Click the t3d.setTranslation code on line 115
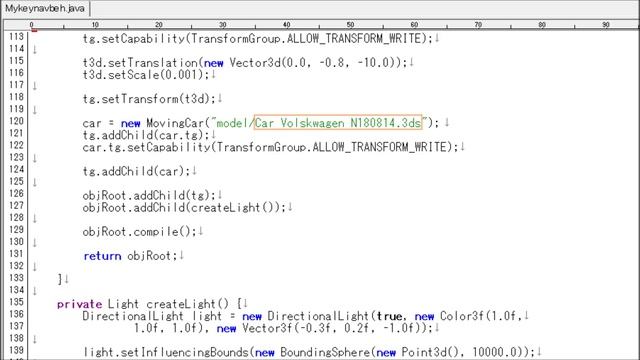 pyautogui.click(x=244, y=63)
